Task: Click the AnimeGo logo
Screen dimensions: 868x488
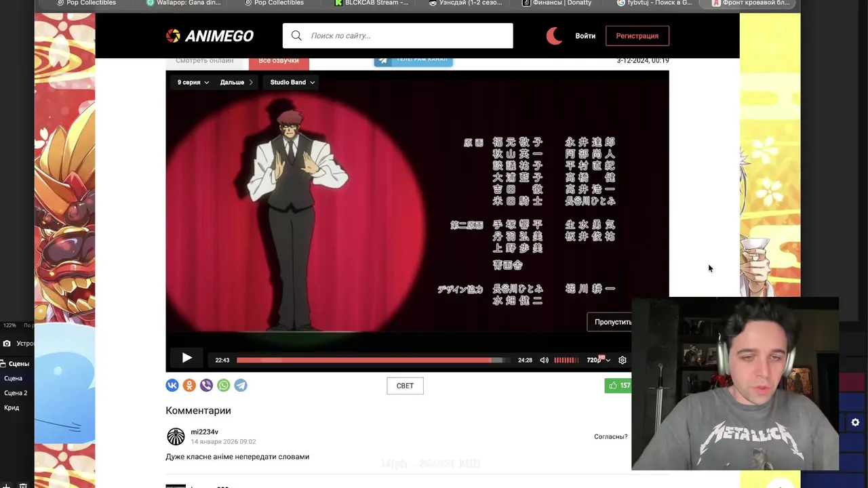Action: click(x=210, y=36)
